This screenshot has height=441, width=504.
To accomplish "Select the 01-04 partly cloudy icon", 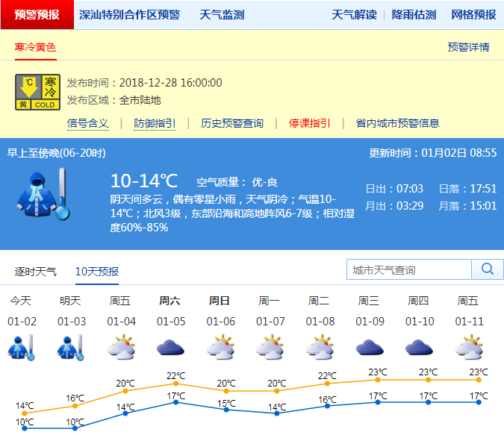I will point(120,348).
